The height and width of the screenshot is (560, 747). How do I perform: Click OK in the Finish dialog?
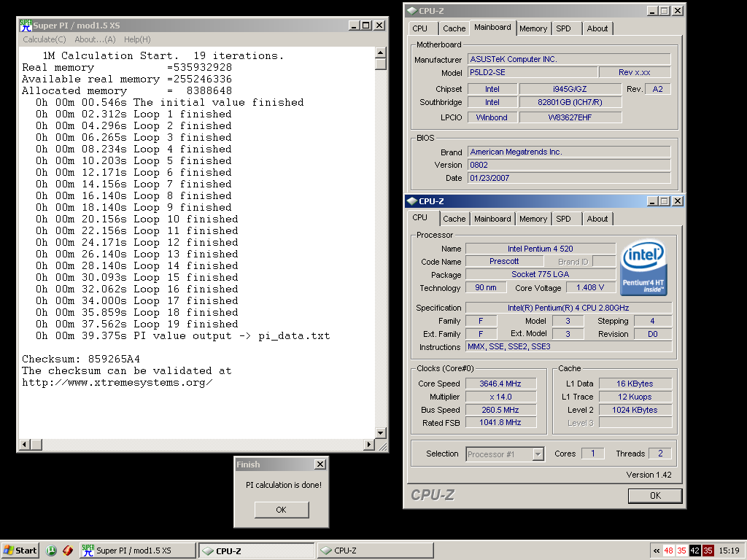[x=282, y=510]
